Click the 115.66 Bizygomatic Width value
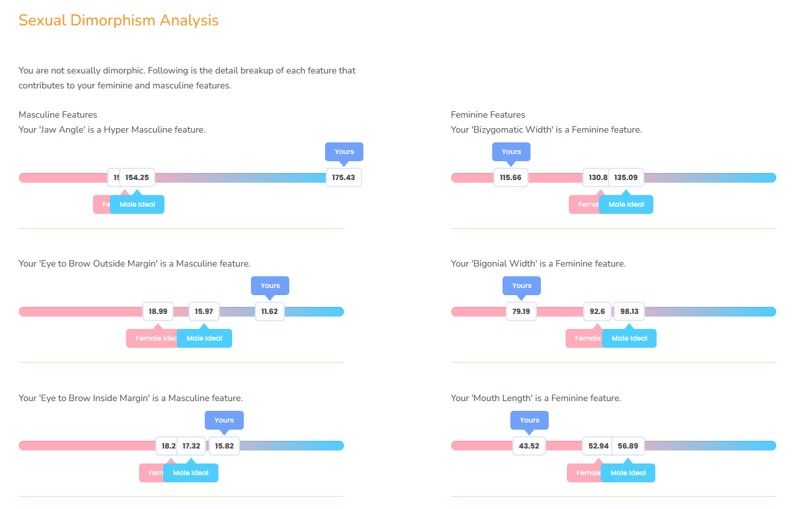 (x=511, y=177)
